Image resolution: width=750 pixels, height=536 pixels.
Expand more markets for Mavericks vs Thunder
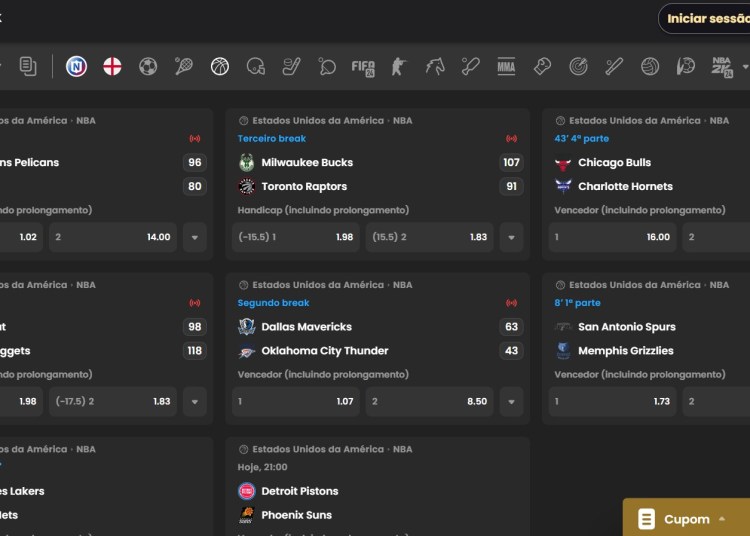click(511, 401)
